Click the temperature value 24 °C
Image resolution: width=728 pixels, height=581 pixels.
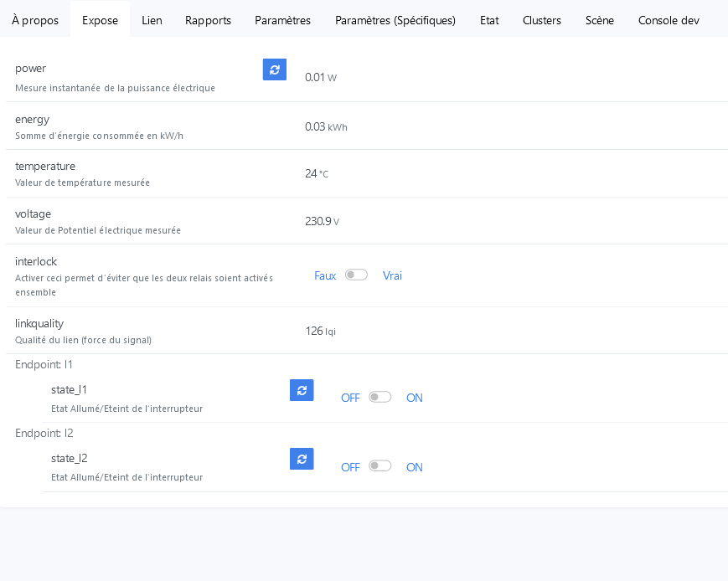317,173
